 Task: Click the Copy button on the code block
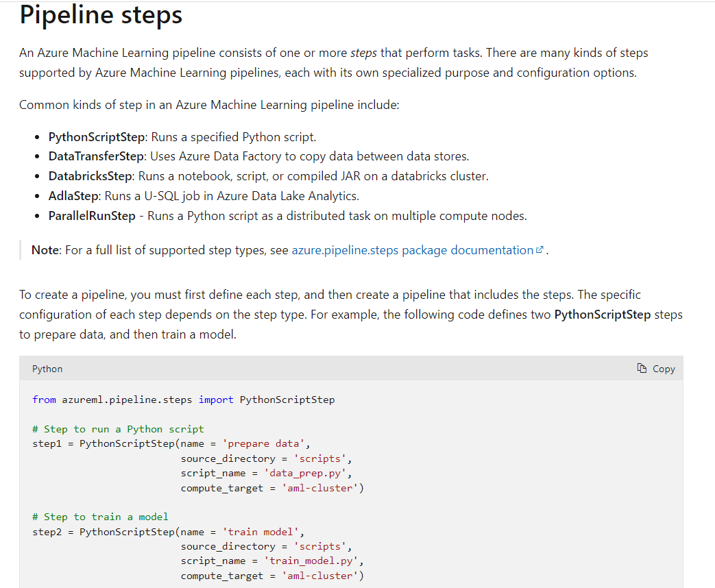point(656,369)
